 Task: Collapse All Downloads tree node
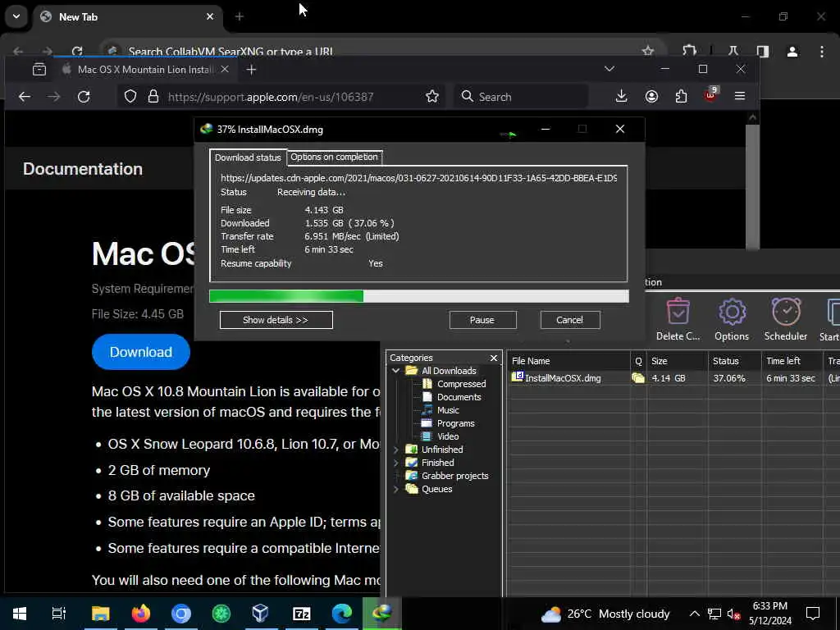[x=396, y=371]
